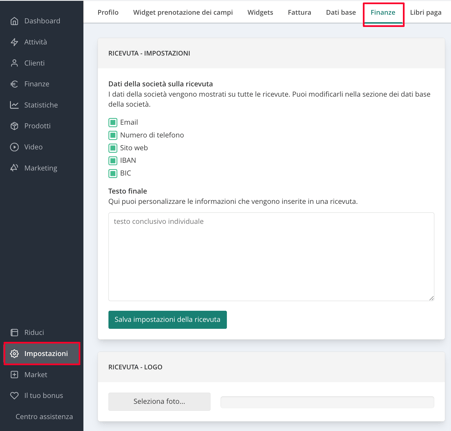Click the Attività lightning bolt icon

(14, 42)
